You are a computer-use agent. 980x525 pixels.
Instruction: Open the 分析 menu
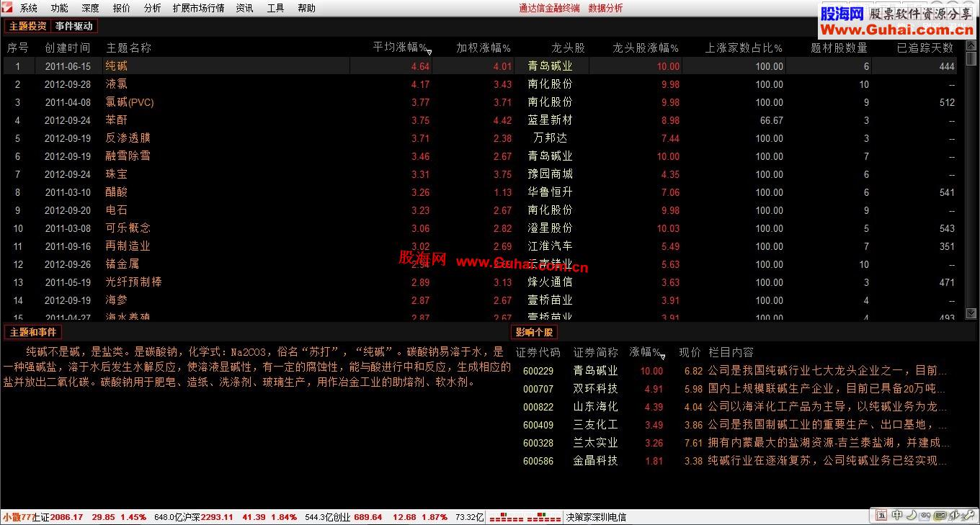point(153,8)
